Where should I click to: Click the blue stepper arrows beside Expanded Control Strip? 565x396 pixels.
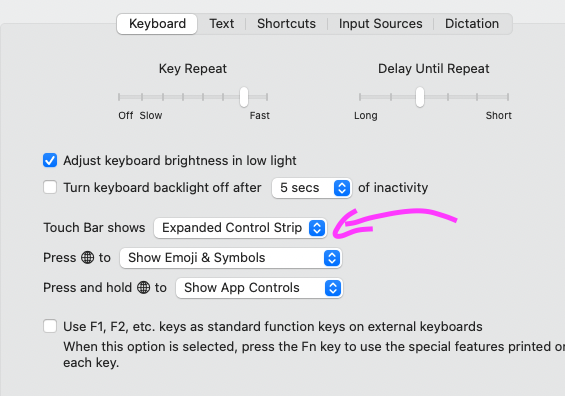[x=317, y=228]
